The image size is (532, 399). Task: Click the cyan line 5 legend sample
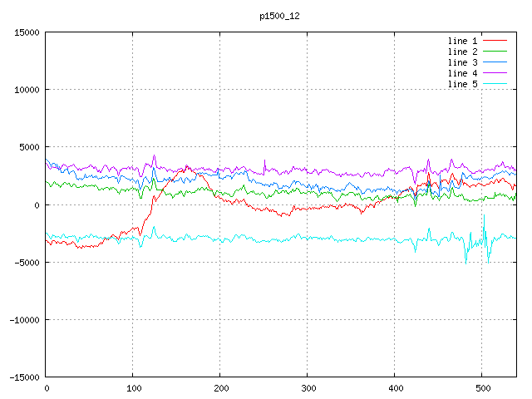tap(495, 84)
